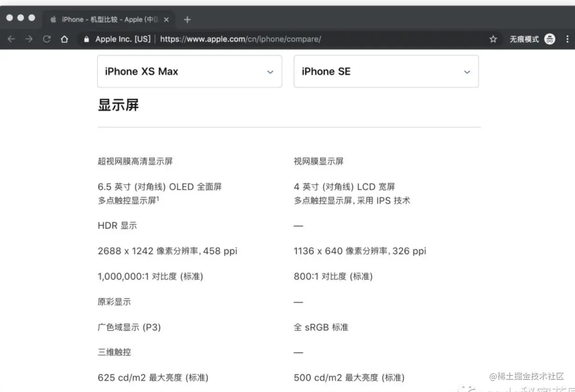Open a new tab with plus

click(187, 20)
